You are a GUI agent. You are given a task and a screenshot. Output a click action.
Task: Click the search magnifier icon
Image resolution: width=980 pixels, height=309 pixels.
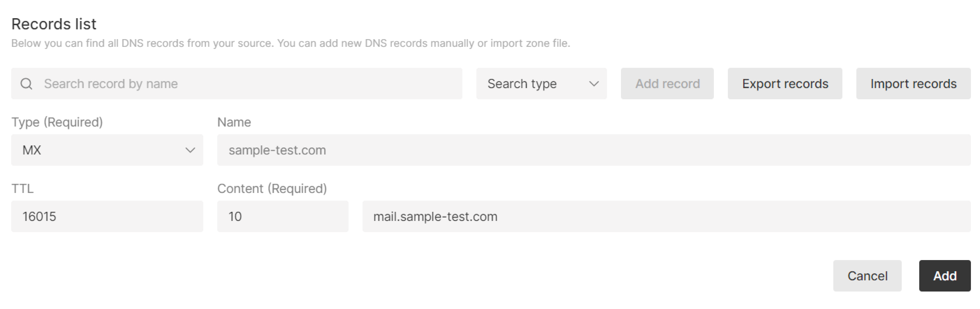pyautogui.click(x=27, y=83)
